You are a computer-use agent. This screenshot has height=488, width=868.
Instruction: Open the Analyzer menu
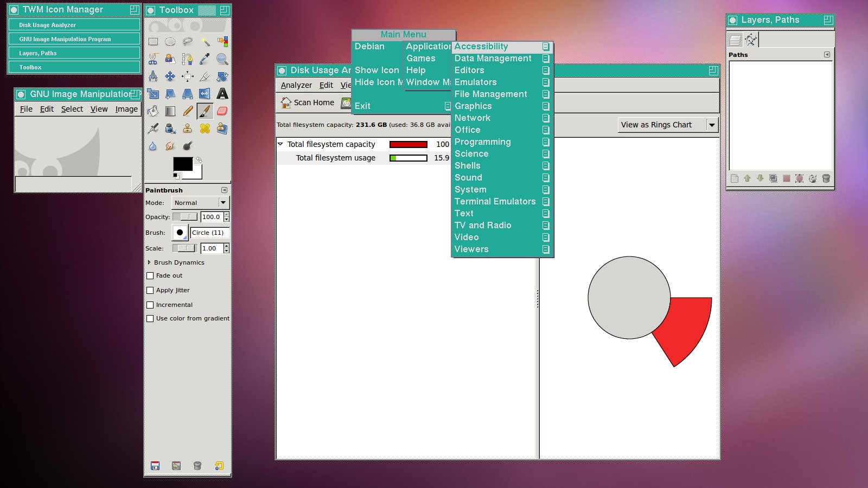[x=296, y=85]
